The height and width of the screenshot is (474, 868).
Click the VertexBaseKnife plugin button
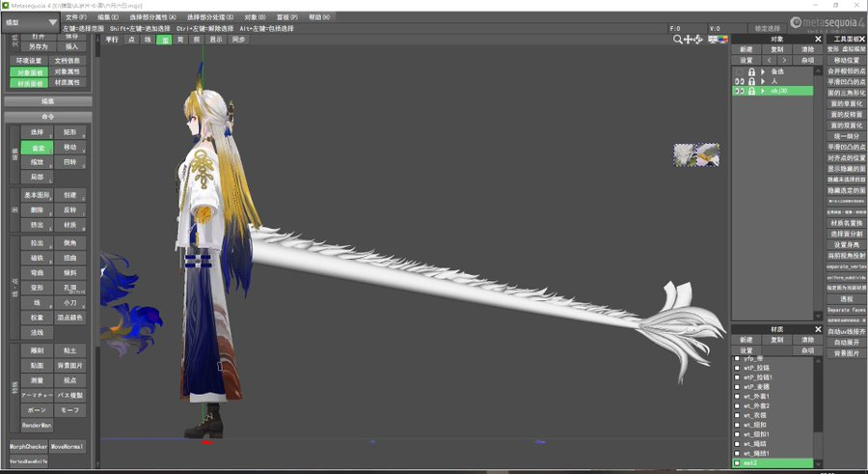click(28, 461)
